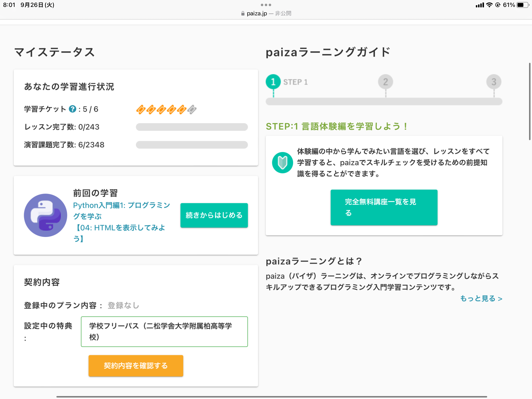Click 契約内容 section heading
532x399 pixels.
tap(42, 282)
